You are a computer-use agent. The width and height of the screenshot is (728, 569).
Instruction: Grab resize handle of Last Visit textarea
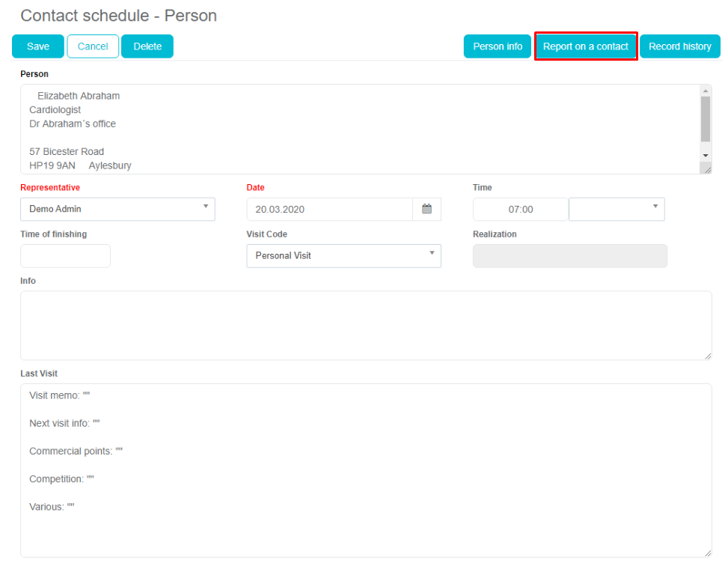[707, 553]
